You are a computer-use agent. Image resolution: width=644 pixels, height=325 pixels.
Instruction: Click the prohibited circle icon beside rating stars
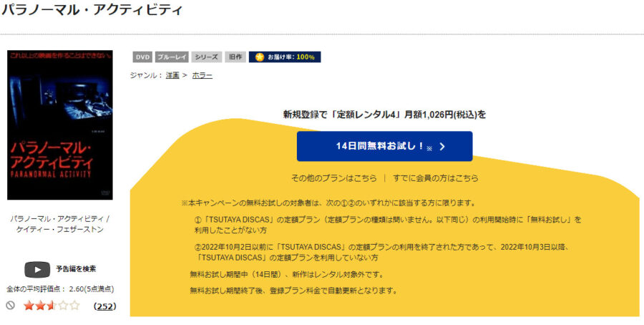(11, 305)
